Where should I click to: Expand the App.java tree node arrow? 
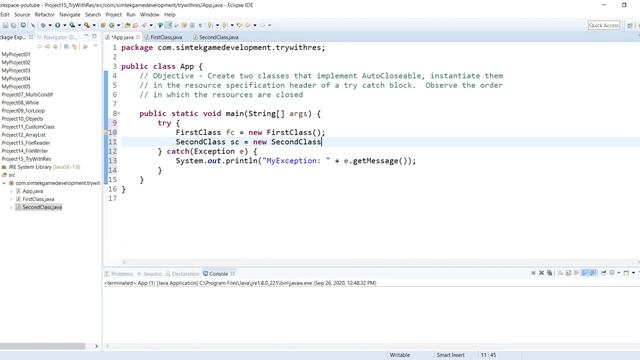(11, 191)
